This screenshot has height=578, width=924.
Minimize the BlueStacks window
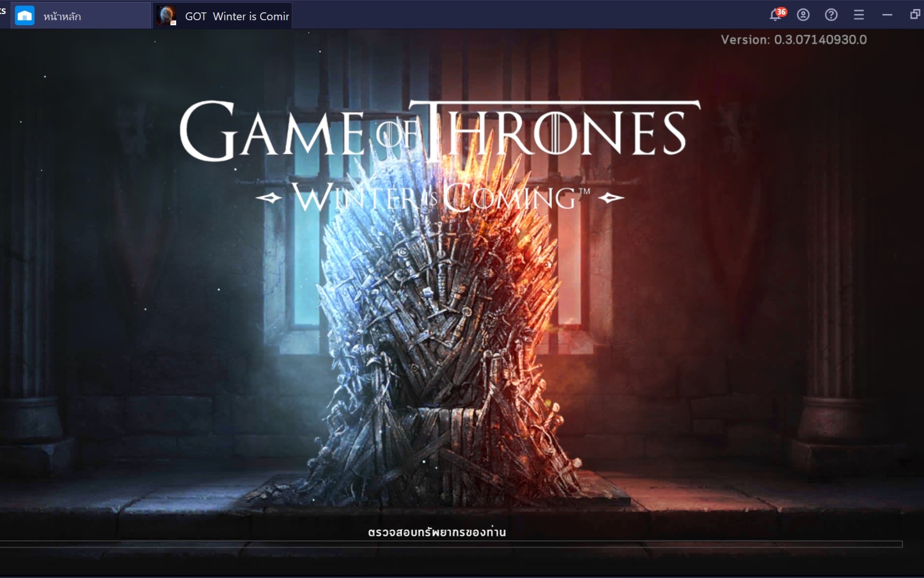click(x=887, y=15)
